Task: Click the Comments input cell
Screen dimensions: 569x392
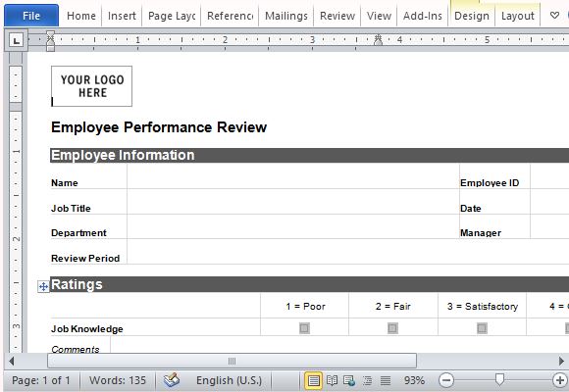Action: click(339, 345)
